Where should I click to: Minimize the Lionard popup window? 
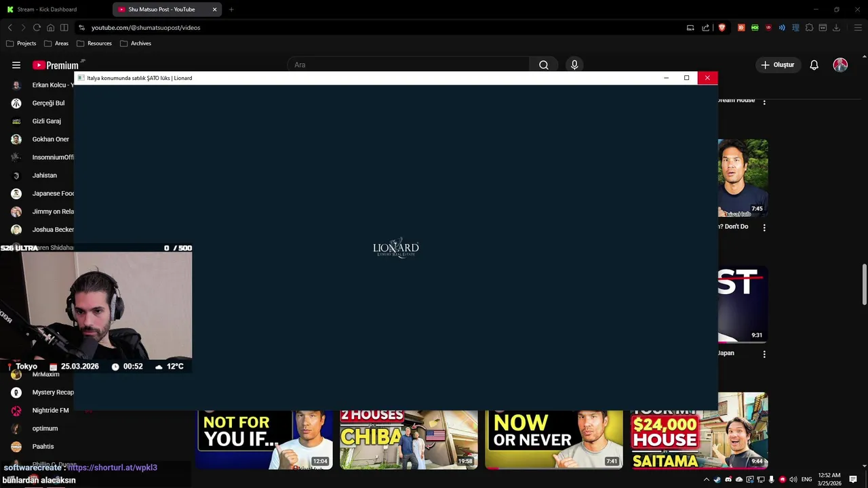(x=666, y=78)
